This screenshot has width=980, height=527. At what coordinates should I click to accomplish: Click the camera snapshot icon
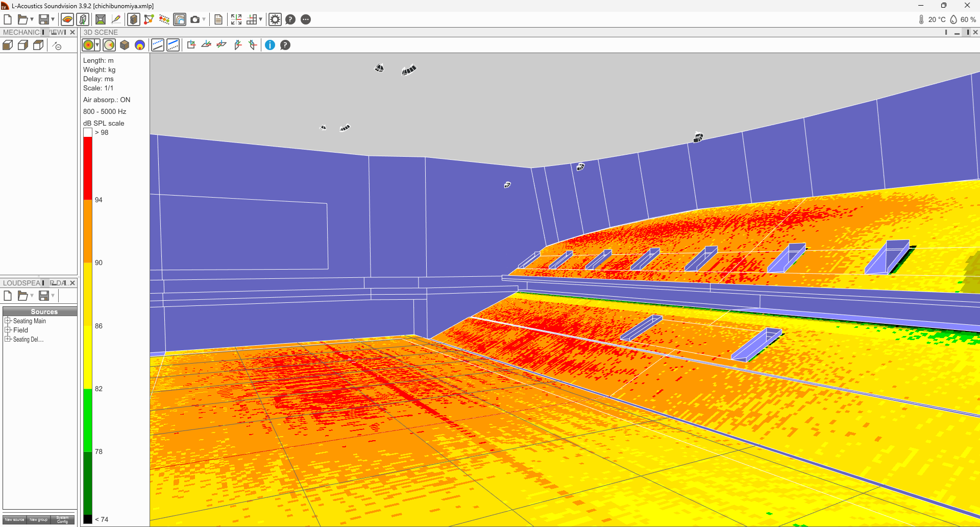coord(194,19)
